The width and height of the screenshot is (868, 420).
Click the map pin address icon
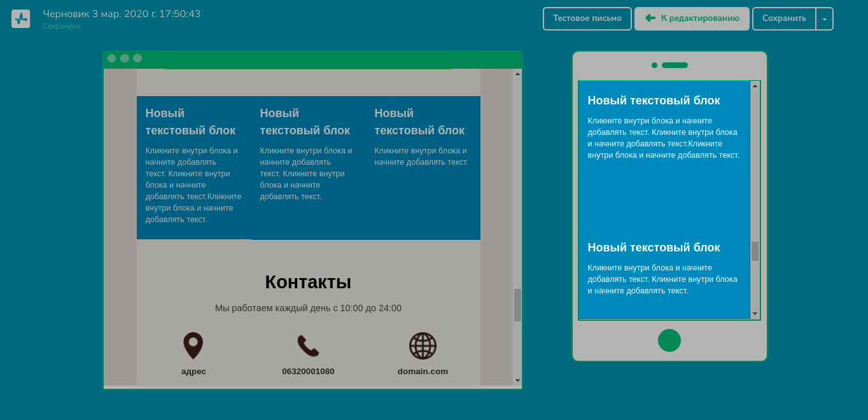pos(193,346)
